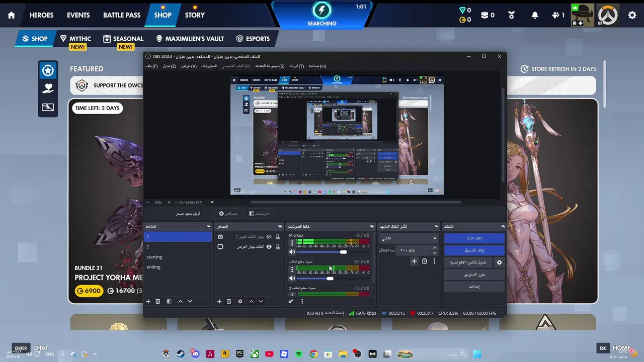Viewport: 644px width, 362px height.
Task: Open scene filters icon in Scenes panel toolbar
Action: [x=169, y=301]
